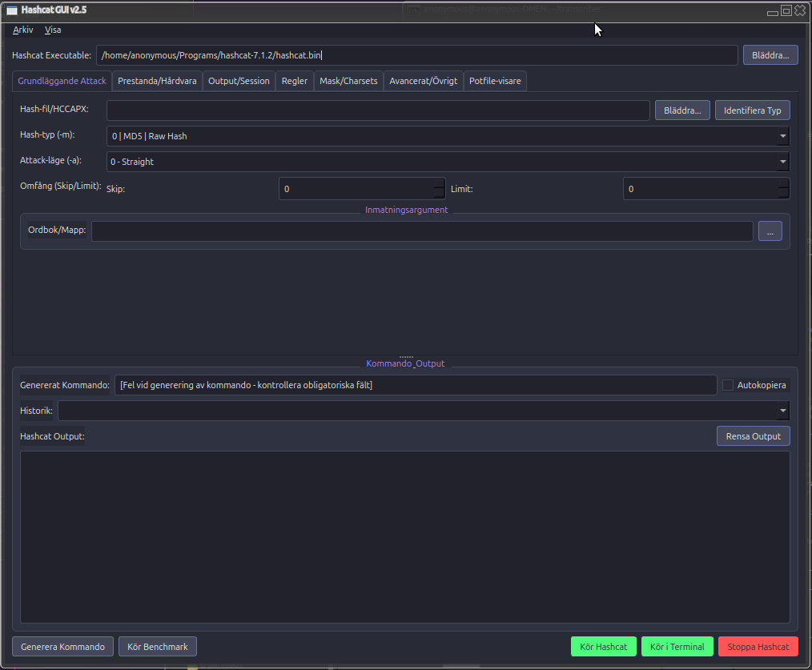
Task: Decrease the Limit value with down arrow
Action: coord(783,195)
